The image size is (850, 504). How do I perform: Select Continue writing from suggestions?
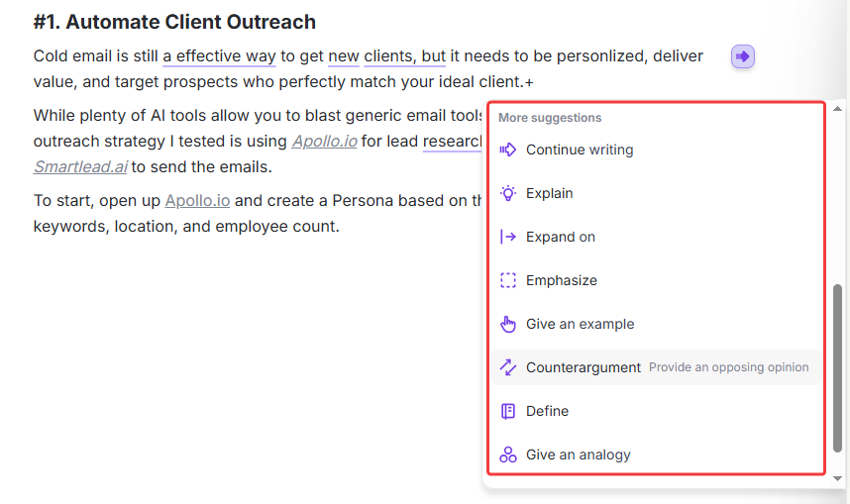pos(580,150)
